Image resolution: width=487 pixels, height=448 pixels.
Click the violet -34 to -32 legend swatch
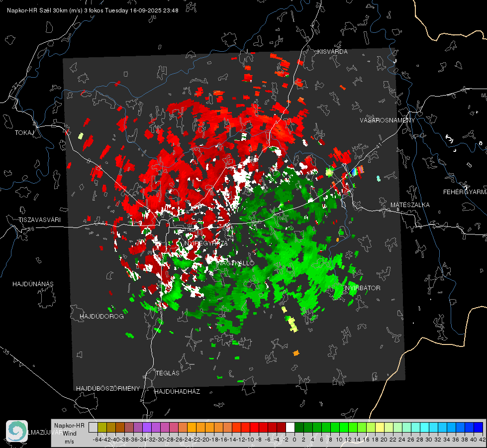pyautogui.click(x=147, y=428)
